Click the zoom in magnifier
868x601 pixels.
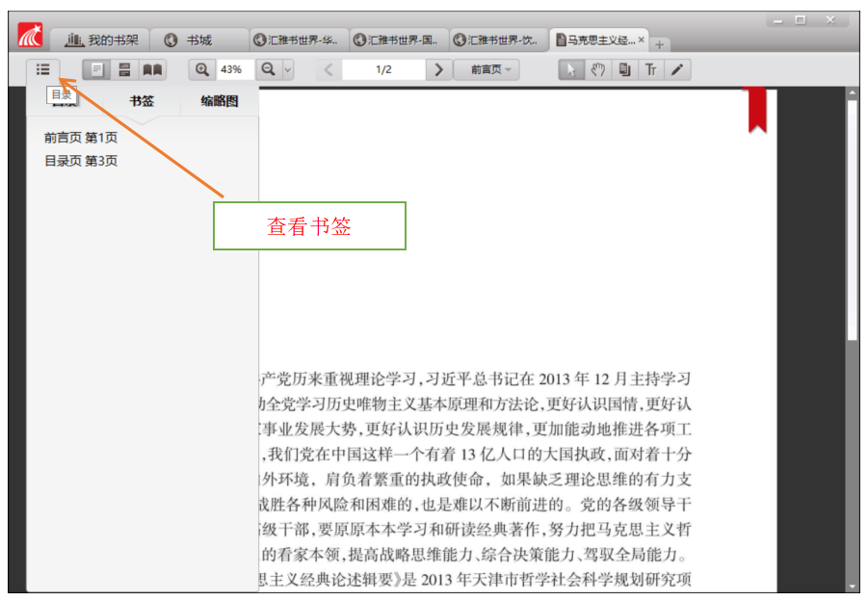click(x=202, y=69)
